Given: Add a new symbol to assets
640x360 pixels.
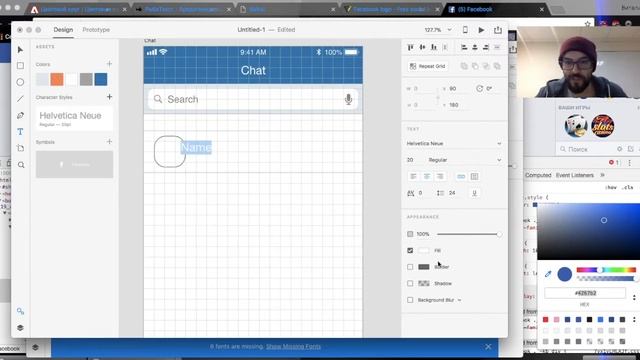Looking at the screenshot, I should [x=109, y=142].
